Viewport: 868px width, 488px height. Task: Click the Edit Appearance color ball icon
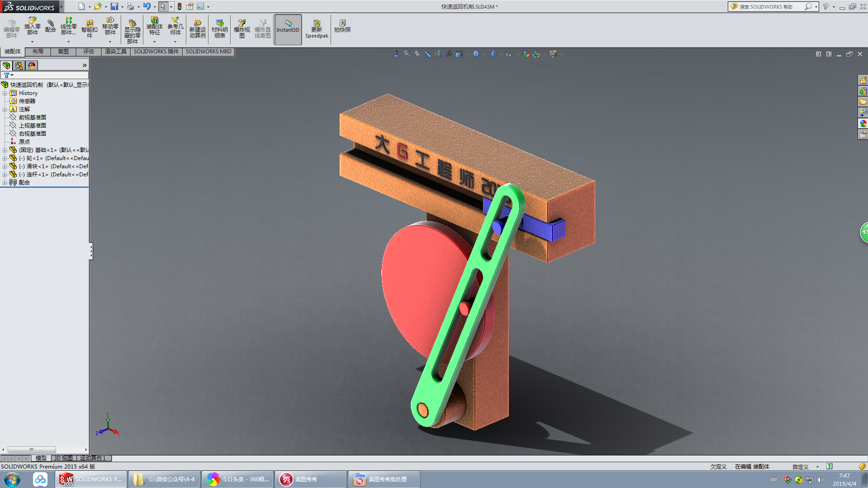(526, 54)
